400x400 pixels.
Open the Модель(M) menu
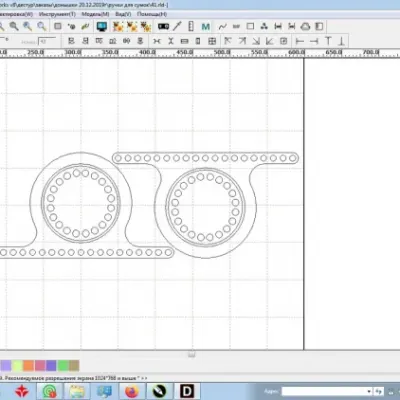tap(95, 14)
